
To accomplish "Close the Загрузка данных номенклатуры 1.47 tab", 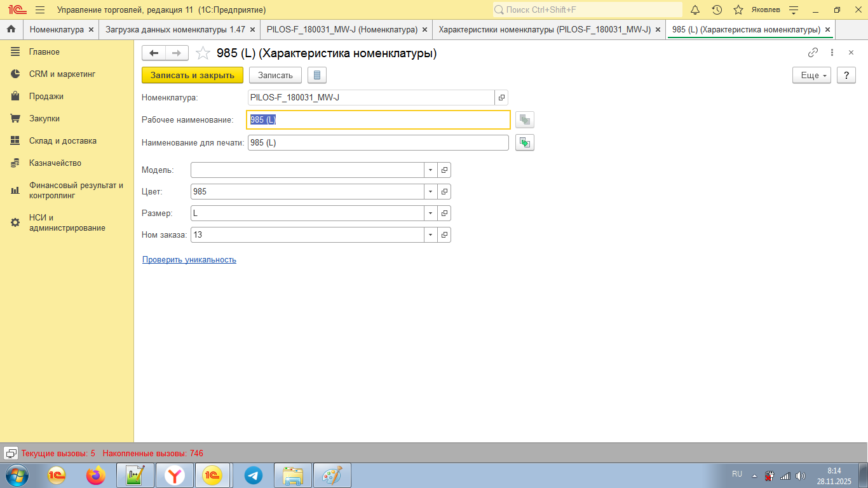I will pos(253,29).
